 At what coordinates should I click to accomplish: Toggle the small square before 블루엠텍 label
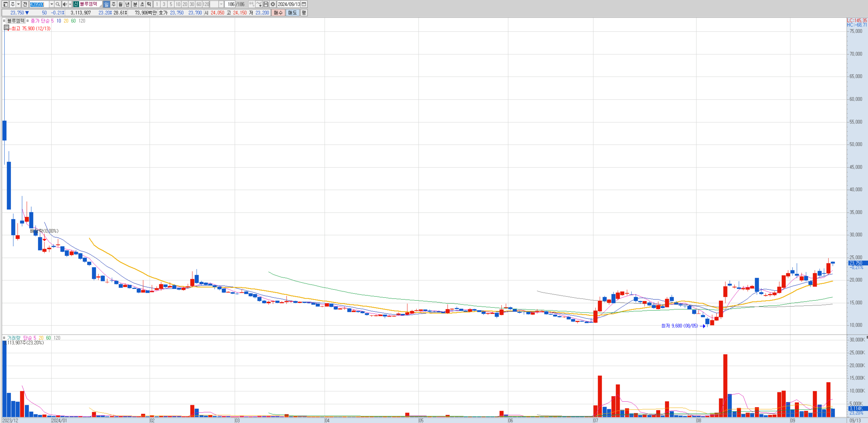[x=4, y=21]
